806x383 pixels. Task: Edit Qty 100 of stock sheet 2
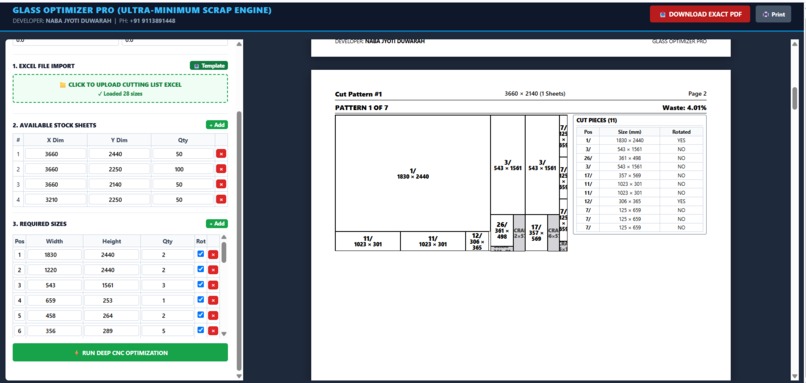tap(183, 169)
